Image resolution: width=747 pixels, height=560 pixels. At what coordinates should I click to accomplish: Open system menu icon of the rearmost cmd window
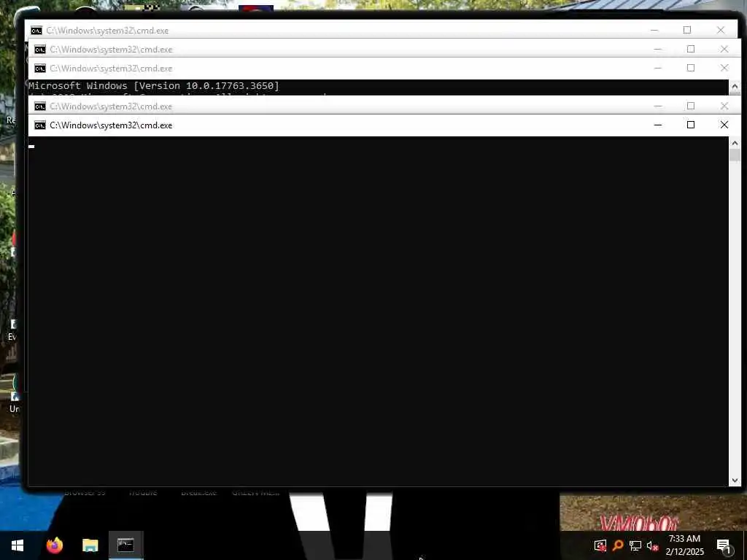tap(36, 31)
